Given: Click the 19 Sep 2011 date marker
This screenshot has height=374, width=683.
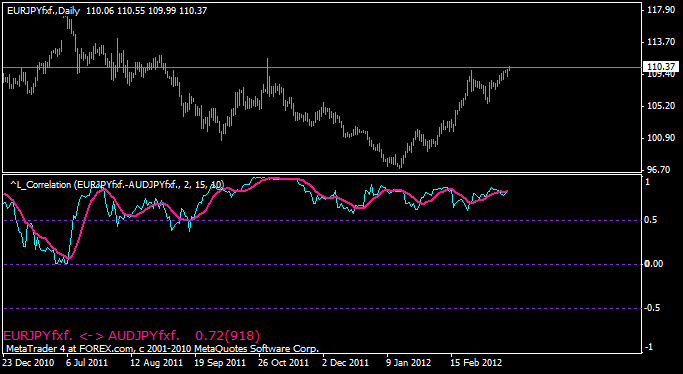Looking at the screenshot, I should point(220,363).
